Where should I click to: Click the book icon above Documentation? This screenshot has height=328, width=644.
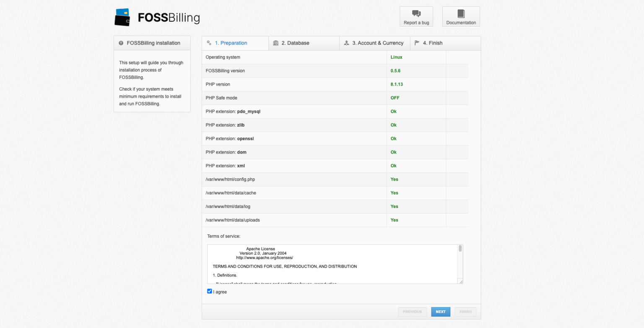tap(461, 13)
